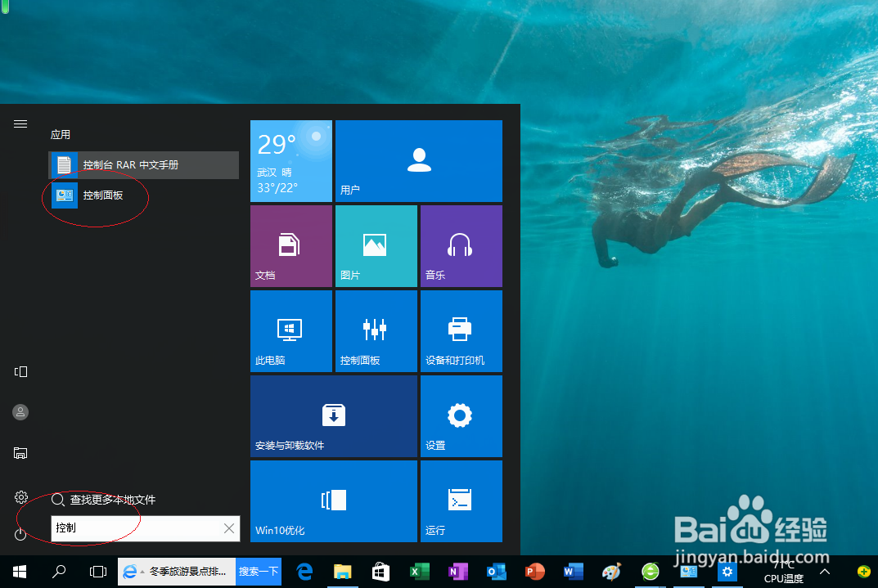Open Task View on the taskbar

tap(98, 572)
